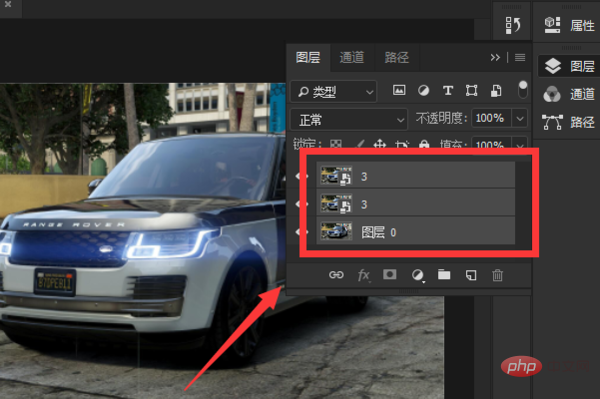Open the collapsed 路径 panel button
The image size is (600, 399).
tap(569, 122)
